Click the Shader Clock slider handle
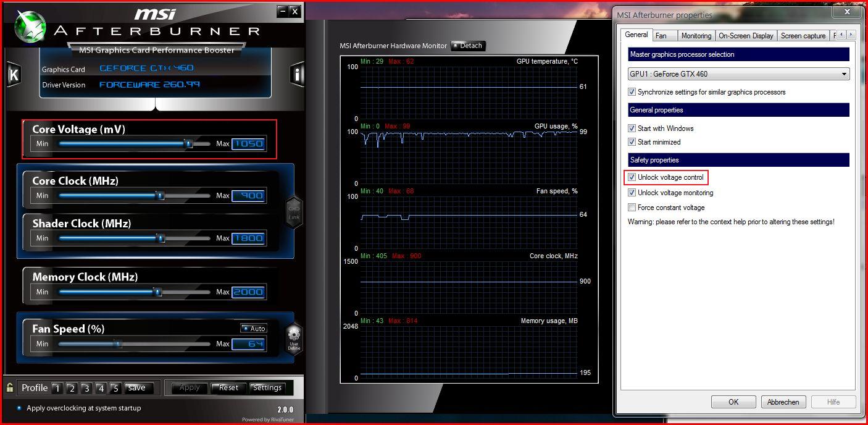 [x=160, y=238]
